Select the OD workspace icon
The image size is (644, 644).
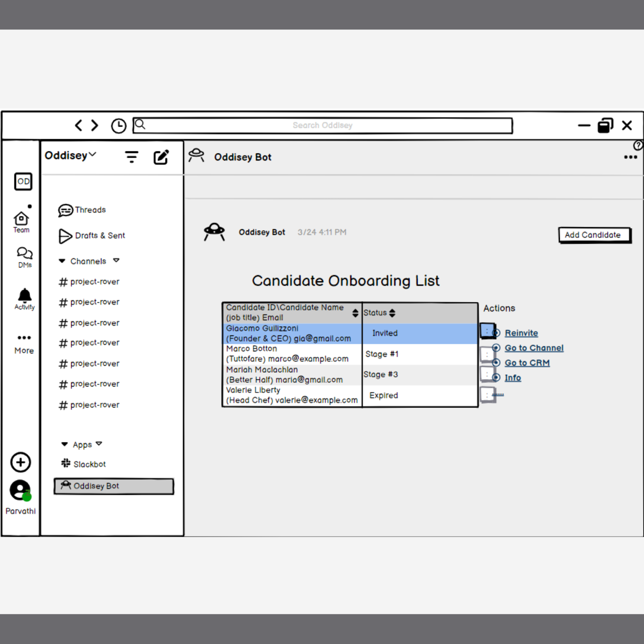[23, 182]
